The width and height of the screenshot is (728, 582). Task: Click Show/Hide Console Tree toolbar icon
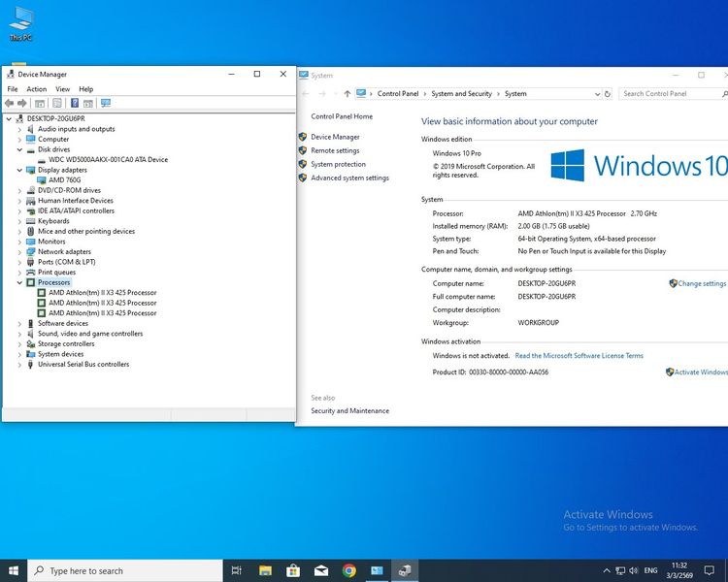pyautogui.click(x=40, y=103)
